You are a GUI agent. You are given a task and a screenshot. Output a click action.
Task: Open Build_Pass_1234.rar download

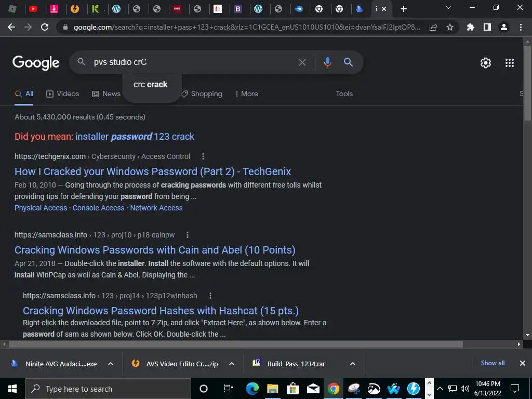(x=289, y=364)
